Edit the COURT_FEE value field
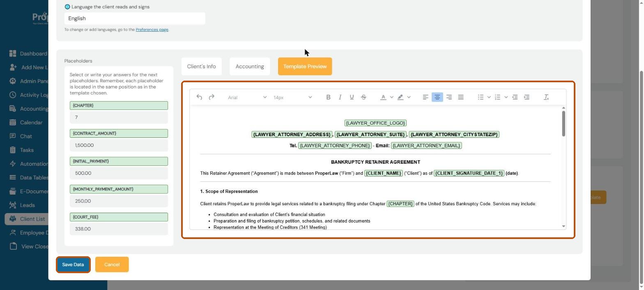This screenshot has height=290, width=644. (119, 229)
